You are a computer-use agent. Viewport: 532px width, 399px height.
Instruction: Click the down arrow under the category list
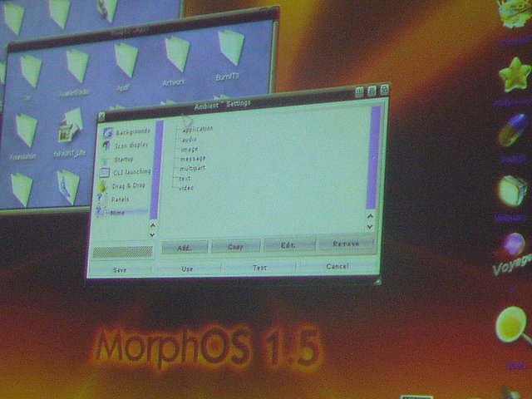pyautogui.click(x=153, y=234)
